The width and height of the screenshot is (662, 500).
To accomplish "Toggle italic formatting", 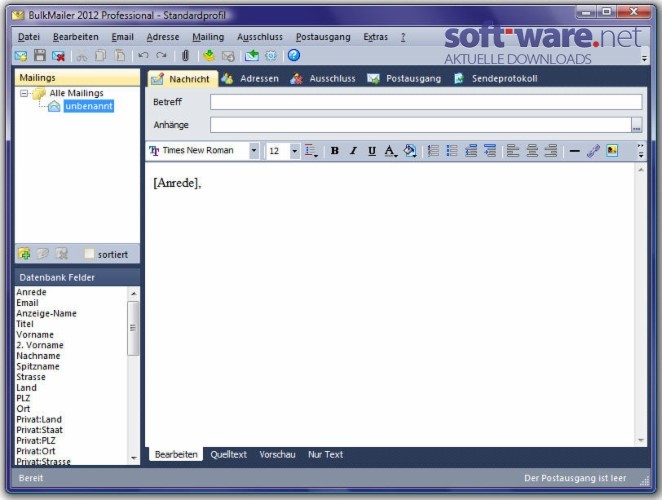I will (353, 151).
